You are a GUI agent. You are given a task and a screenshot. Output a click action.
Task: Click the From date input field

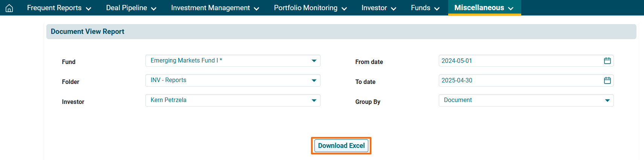click(x=520, y=61)
